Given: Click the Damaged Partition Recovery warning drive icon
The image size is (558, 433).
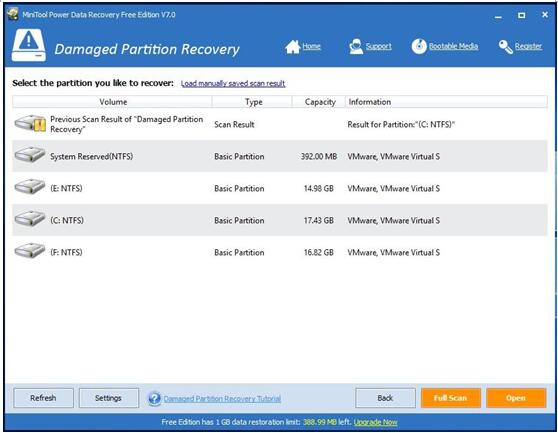Looking at the screenshot, I should click(29, 46).
